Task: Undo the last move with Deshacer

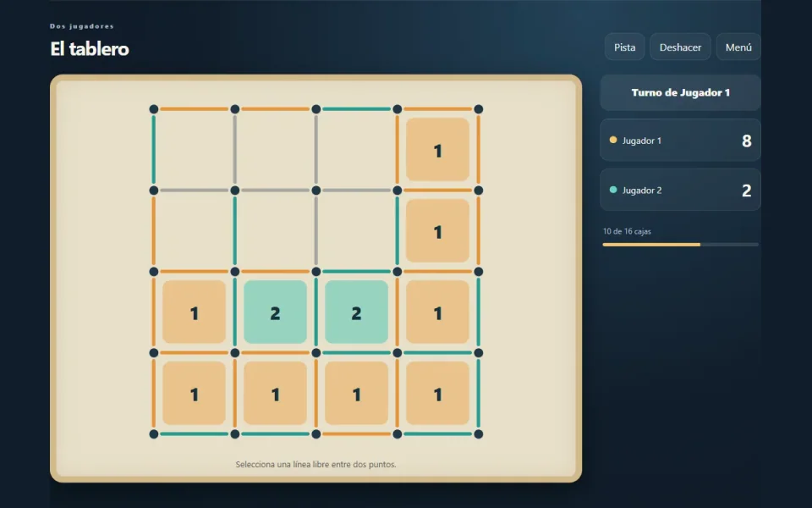Action: [x=680, y=47]
